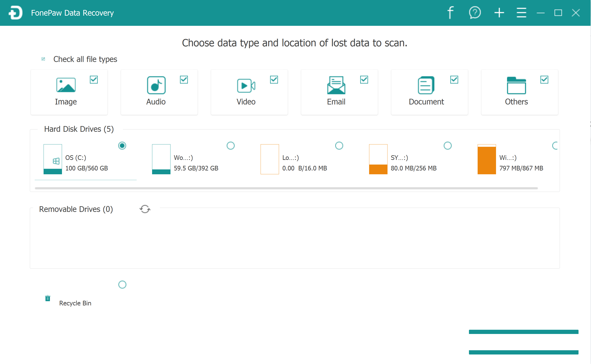Screen dimensions: 591x364
Task: Click the Facebook share icon
Action: (450, 12)
